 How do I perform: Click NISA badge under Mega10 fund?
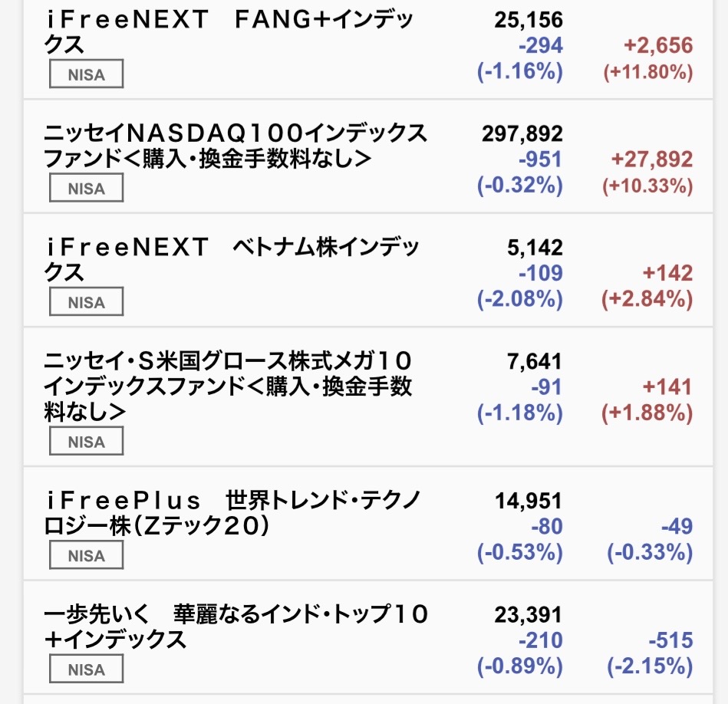[87, 441]
